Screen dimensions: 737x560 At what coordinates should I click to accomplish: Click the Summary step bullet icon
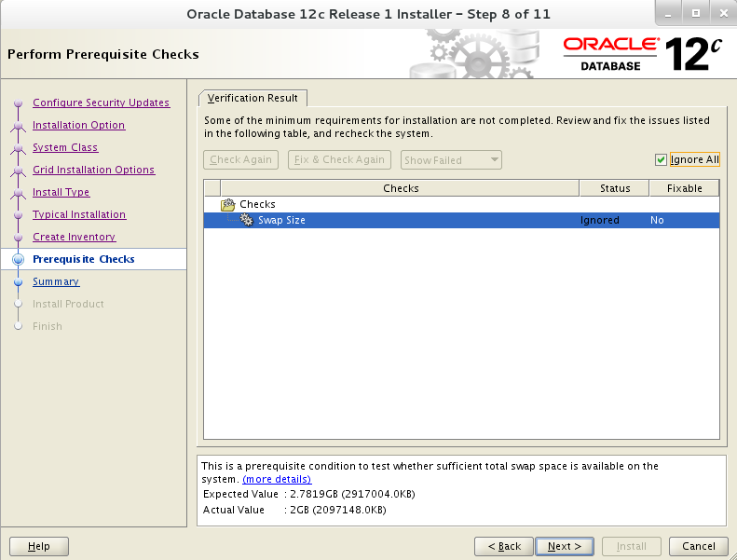[19, 281]
